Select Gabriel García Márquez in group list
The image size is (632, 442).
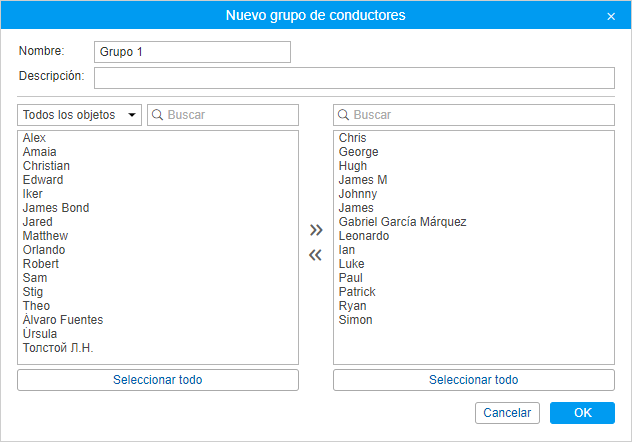[402, 222]
